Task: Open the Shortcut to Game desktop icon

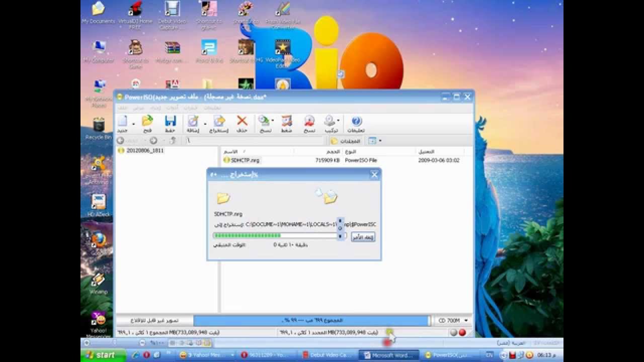Action: coord(135,54)
